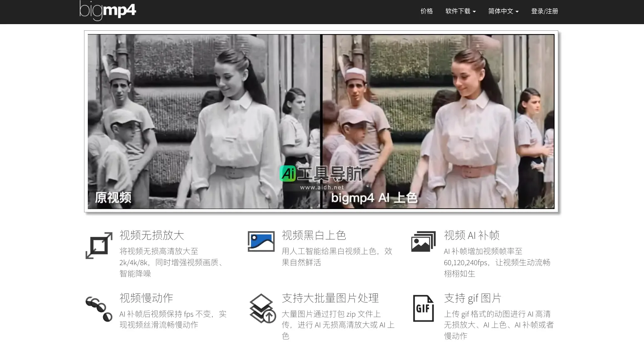The image size is (644, 357).
Task: Select the 支持 gif 图片 heading
Action: (473, 298)
